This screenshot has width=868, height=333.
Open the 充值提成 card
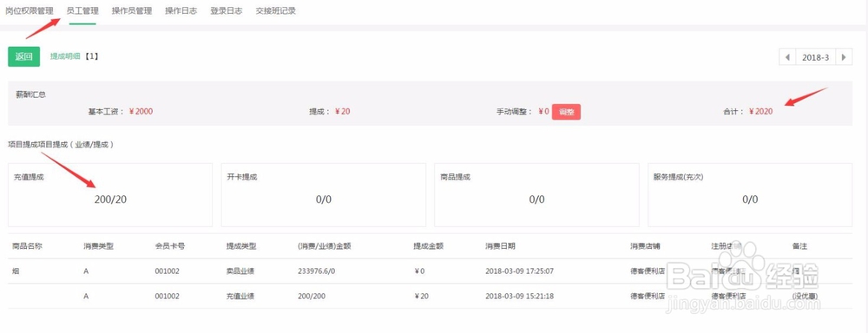point(110,195)
